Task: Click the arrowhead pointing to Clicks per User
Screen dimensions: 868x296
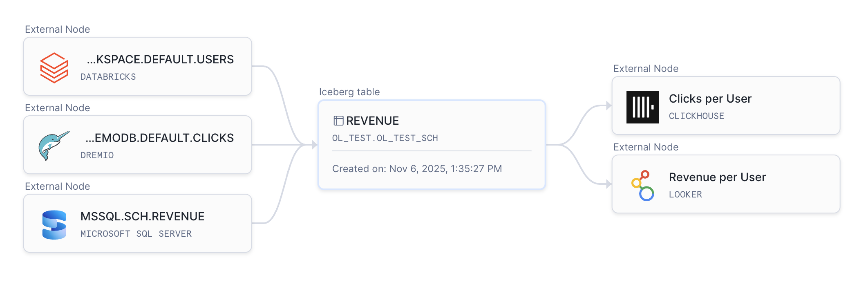Action: point(608,106)
